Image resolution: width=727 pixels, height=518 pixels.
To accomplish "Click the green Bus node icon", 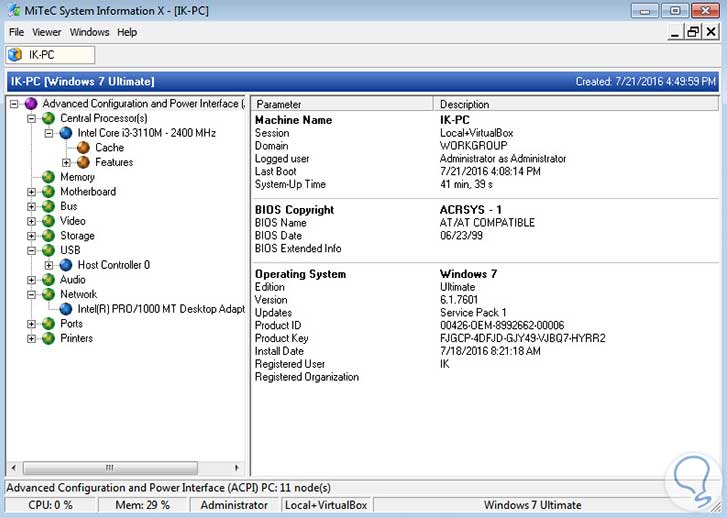I will click(48, 206).
